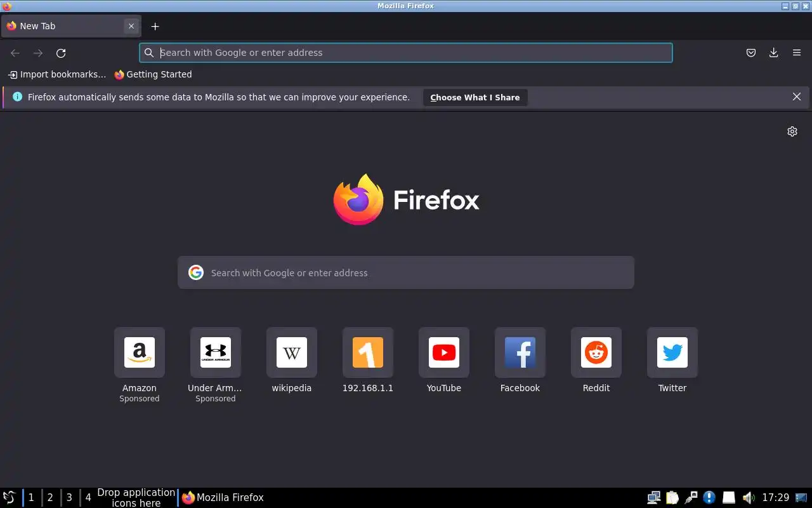Click the info icon in notification bar
This screenshot has width=812, height=508.
pos(17,97)
